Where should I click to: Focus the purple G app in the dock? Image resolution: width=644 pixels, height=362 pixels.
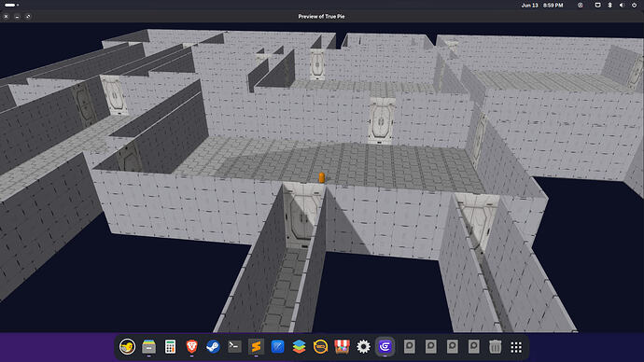385,347
